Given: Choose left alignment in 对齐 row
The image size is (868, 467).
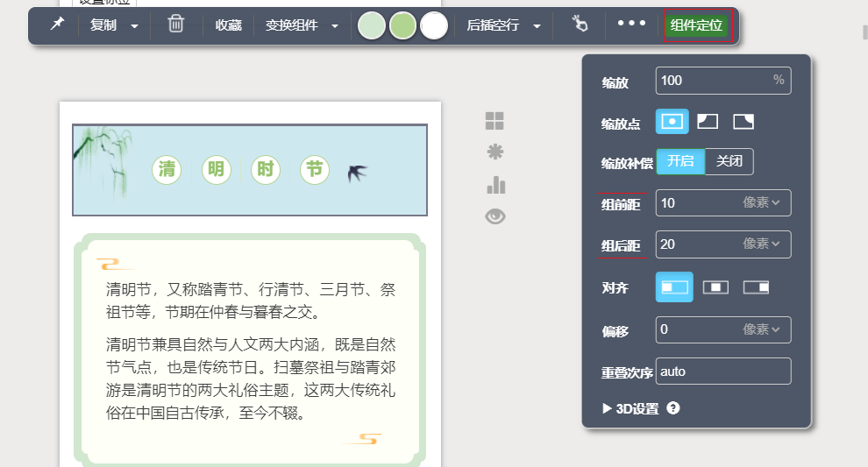Looking at the screenshot, I should (674, 287).
